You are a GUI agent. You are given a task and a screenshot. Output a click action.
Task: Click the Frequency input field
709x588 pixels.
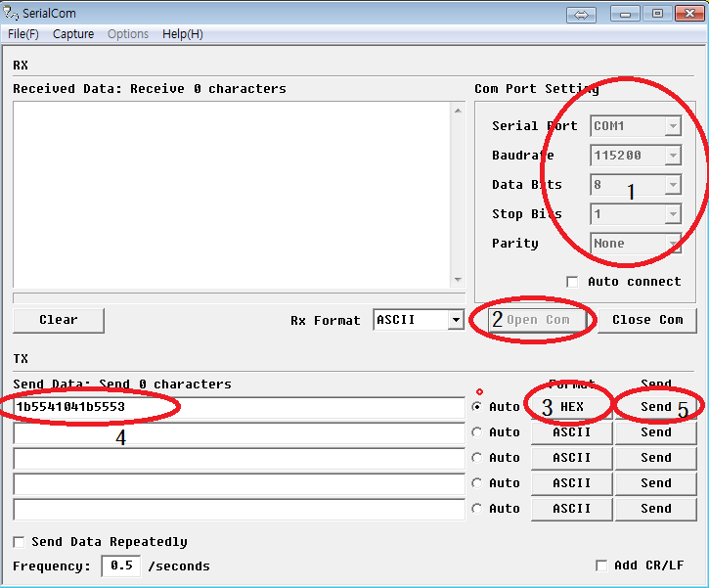[120, 565]
